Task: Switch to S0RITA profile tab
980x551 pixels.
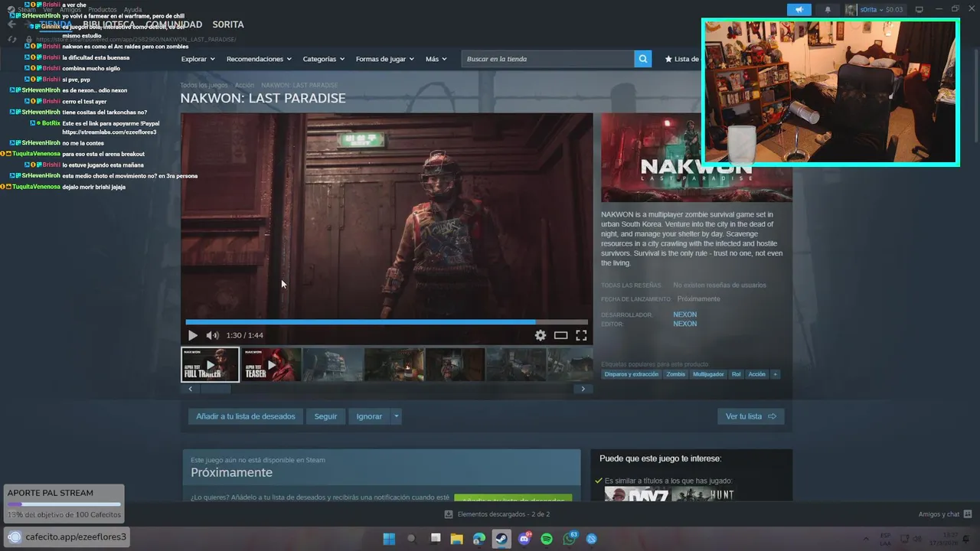Action: 228,24
